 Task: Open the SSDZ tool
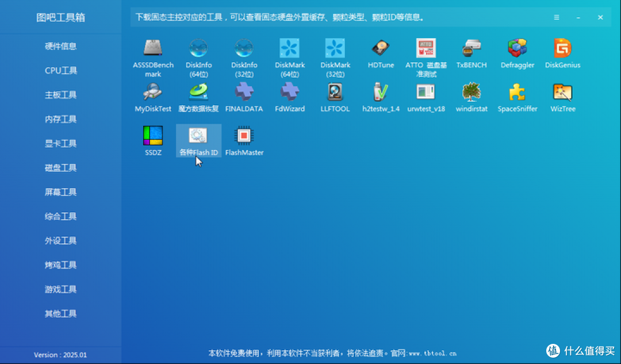point(153,141)
